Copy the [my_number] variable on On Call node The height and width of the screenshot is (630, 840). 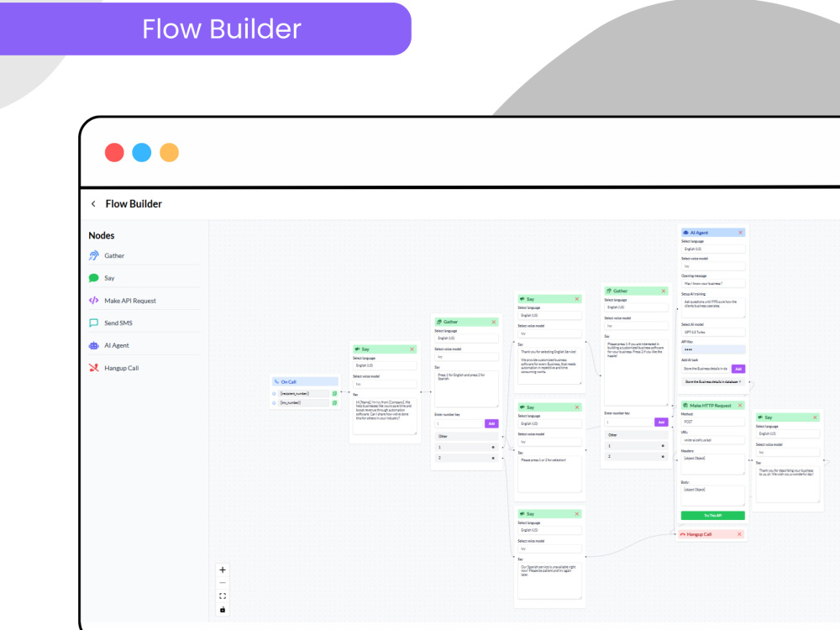(x=335, y=403)
